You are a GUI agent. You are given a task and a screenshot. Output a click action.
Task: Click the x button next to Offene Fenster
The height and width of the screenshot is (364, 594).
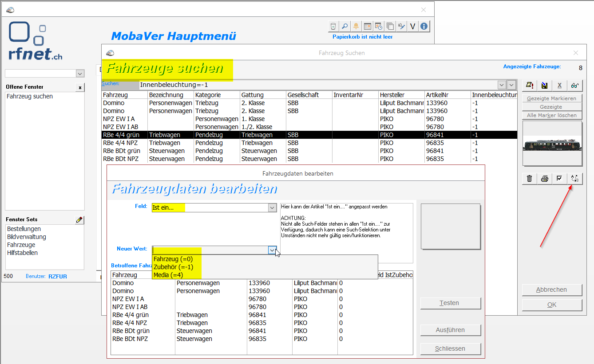(x=80, y=87)
